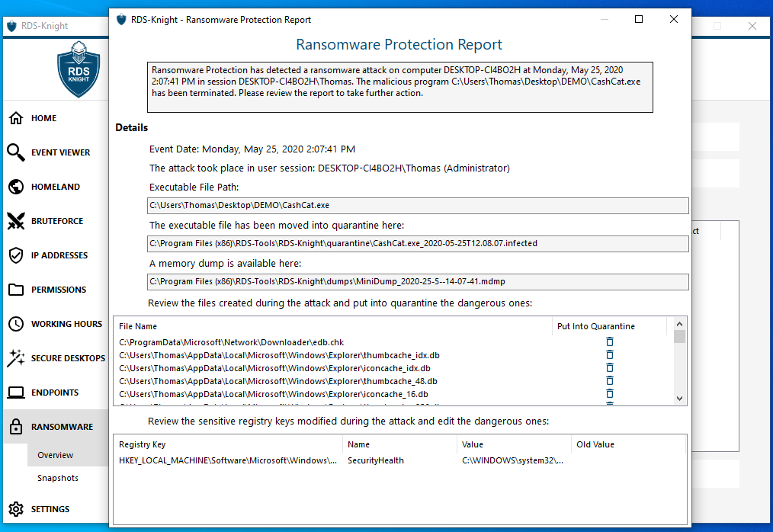This screenshot has width=773, height=532.
Task: Click the Settings gear icon
Action: (16, 509)
